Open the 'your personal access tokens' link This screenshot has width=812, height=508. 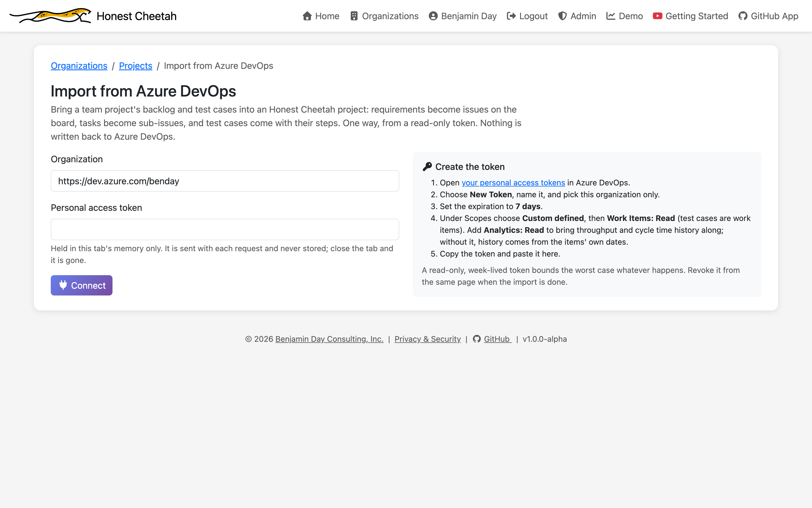(513, 183)
